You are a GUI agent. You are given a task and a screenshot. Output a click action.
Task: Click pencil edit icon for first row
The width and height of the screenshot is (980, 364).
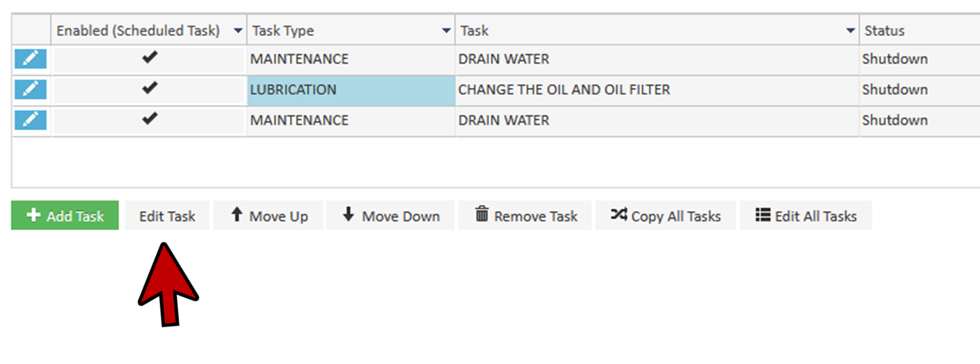31,59
